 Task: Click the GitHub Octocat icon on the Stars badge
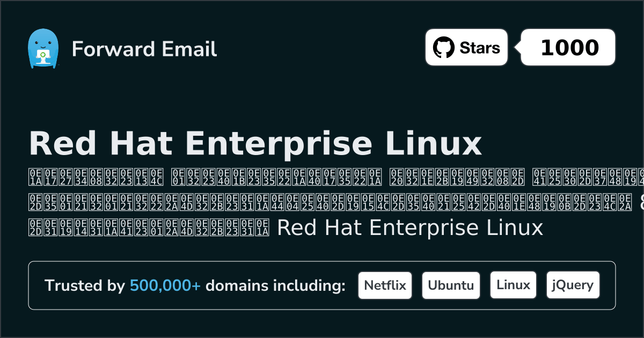444,47
